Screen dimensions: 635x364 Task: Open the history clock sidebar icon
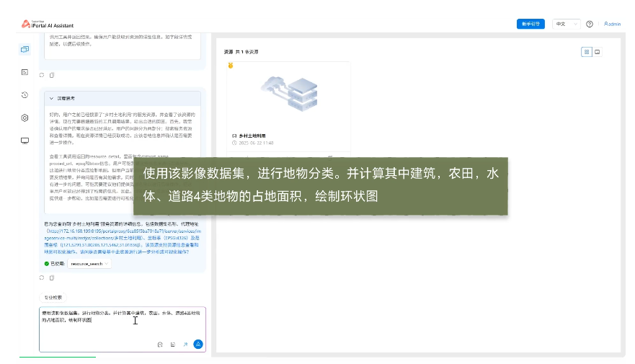pos(25,94)
